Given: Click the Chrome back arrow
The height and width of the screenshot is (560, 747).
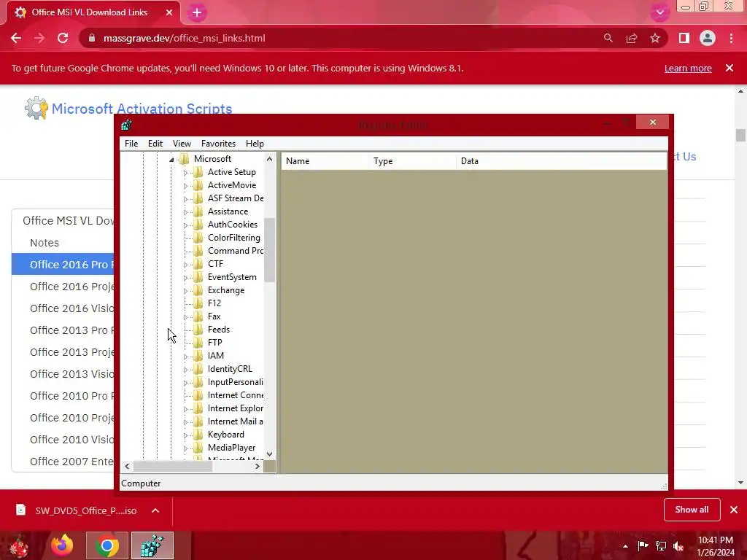Looking at the screenshot, I should [16, 38].
